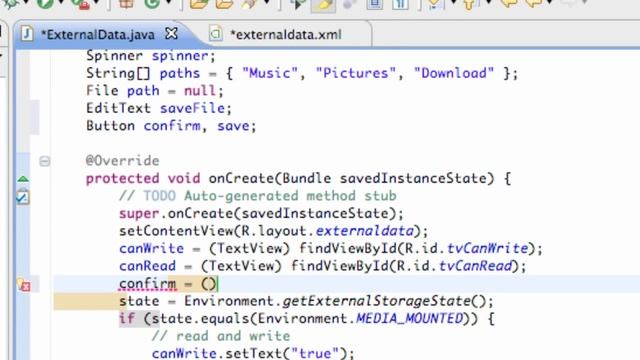Click the TODO Auto-generated method stub comment

tap(258, 196)
